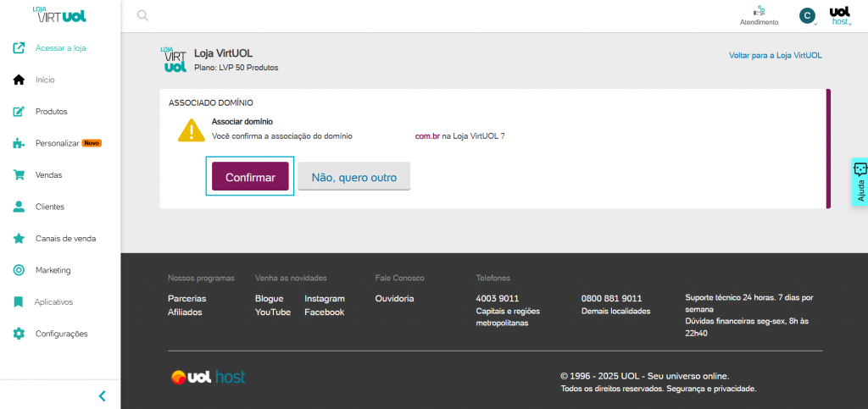Click the home icon next to Início
This screenshot has height=409, width=868.
19,80
